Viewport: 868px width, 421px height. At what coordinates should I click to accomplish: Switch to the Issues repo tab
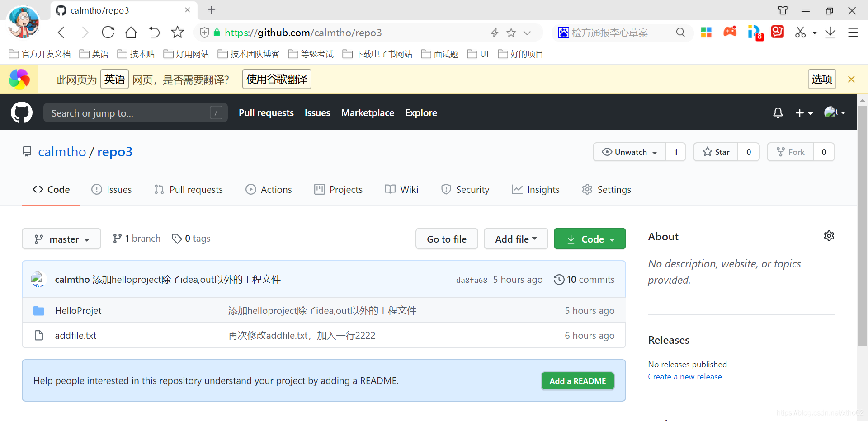tap(112, 190)
